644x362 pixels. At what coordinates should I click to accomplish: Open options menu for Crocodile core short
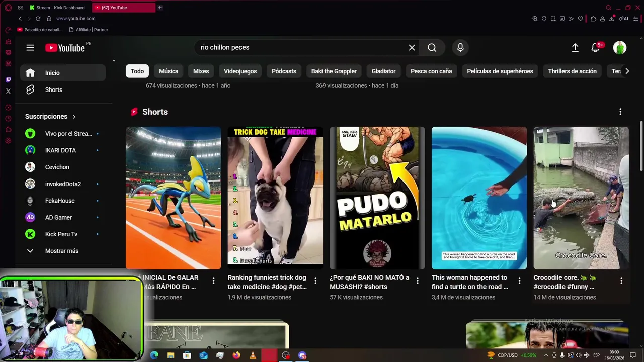(621, 281)
